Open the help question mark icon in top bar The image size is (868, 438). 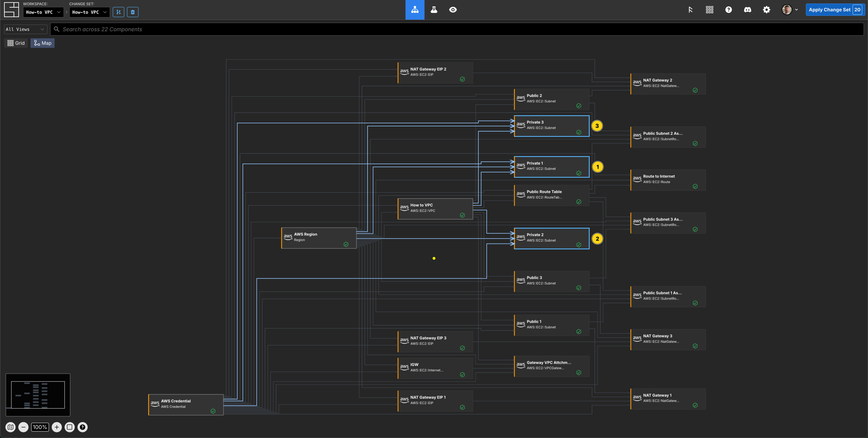point(729,10)
